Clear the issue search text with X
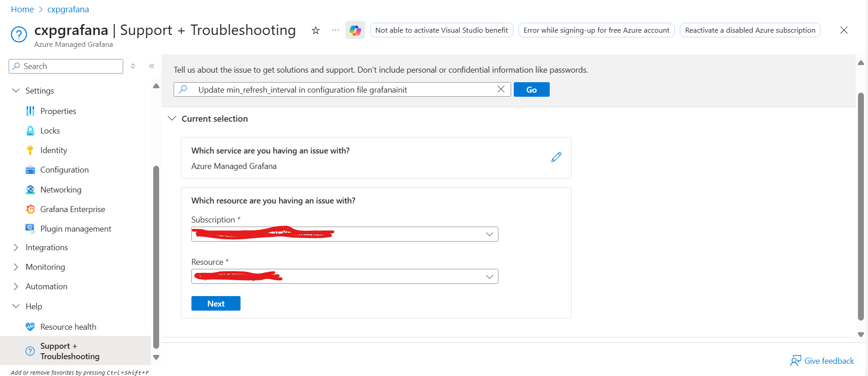Viewport: 868px width, 376px height. click(x=501, y=89)
